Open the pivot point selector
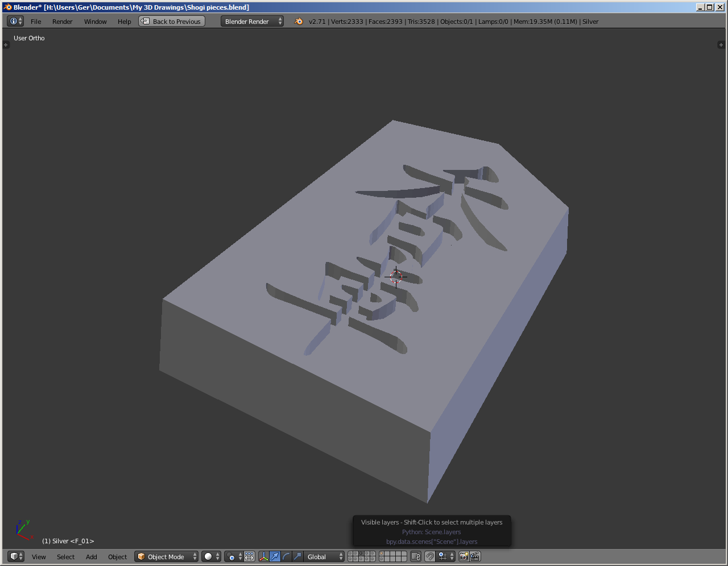This screenshot has width=728, height=566. tap(234, 556)
